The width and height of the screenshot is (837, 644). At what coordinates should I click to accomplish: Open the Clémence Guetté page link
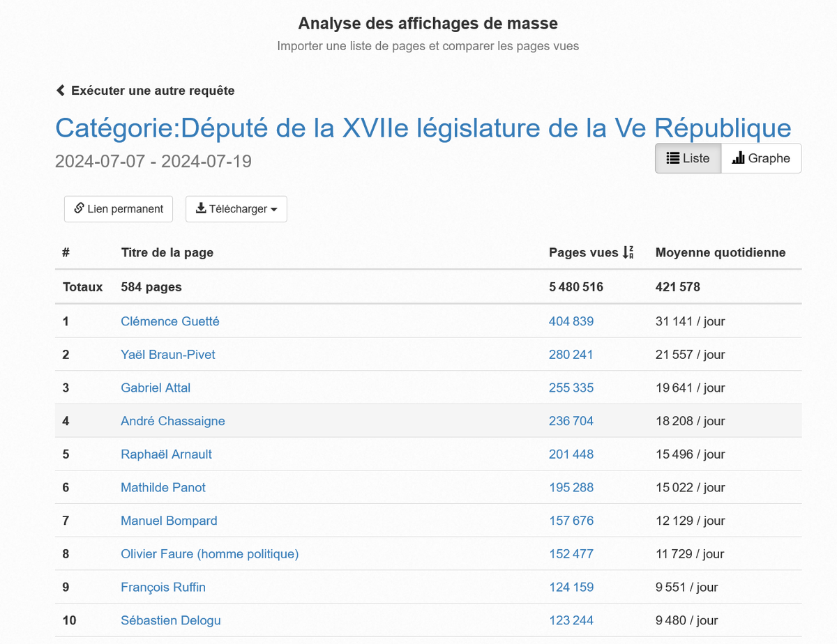[169, 321]
